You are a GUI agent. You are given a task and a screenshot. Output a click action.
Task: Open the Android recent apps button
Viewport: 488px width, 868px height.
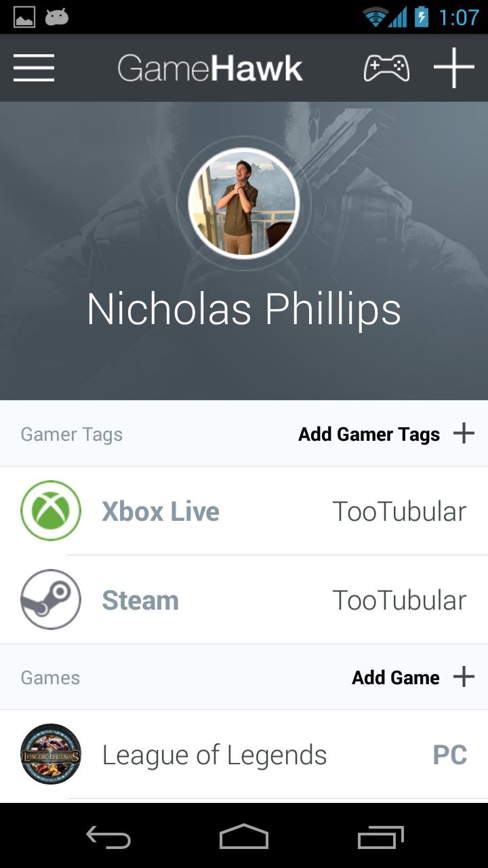click(x=381, y=837)
